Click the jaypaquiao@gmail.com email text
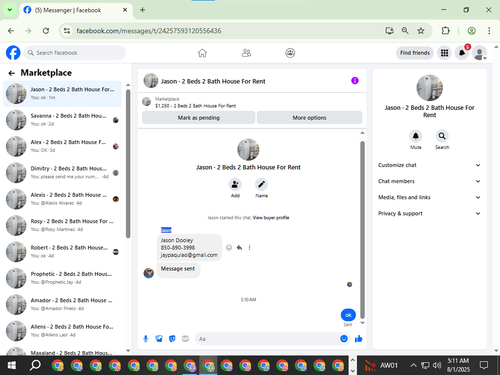Image resolution: width=500 pixels, height=375 pixels. [x=189, y=255]
